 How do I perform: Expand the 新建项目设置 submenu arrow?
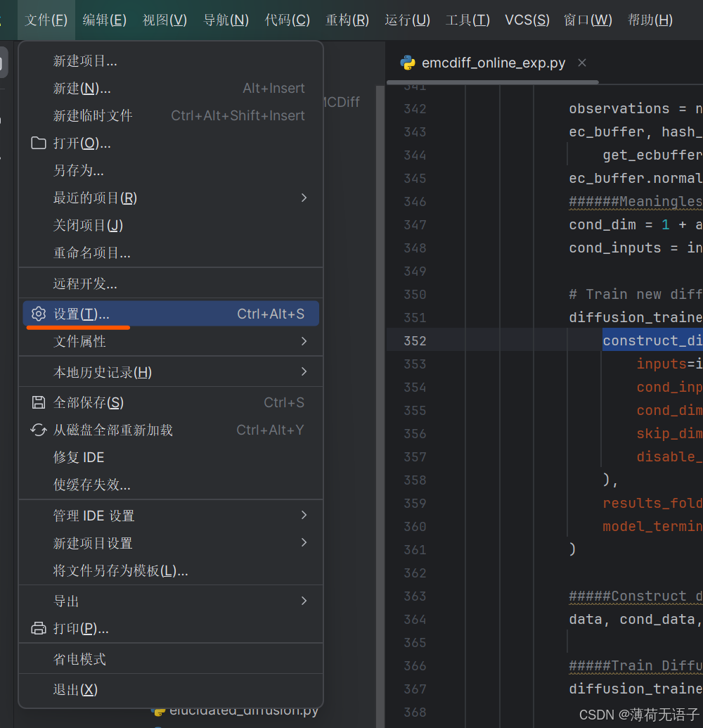[x=304, y=543]
